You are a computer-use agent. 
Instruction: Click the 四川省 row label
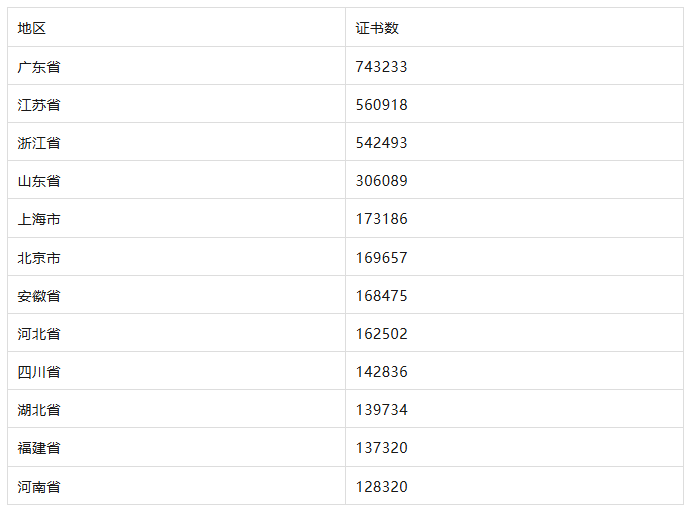click(39, 372)
